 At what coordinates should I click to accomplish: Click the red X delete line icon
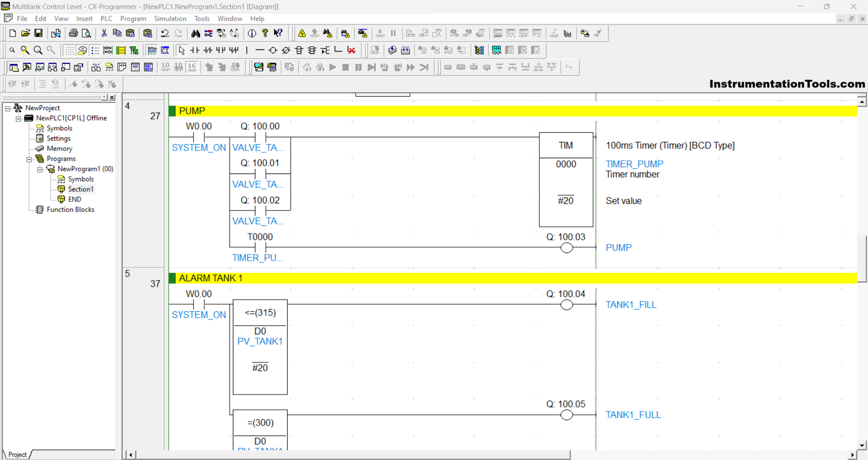pyautogui.click(x=351, y=50)
